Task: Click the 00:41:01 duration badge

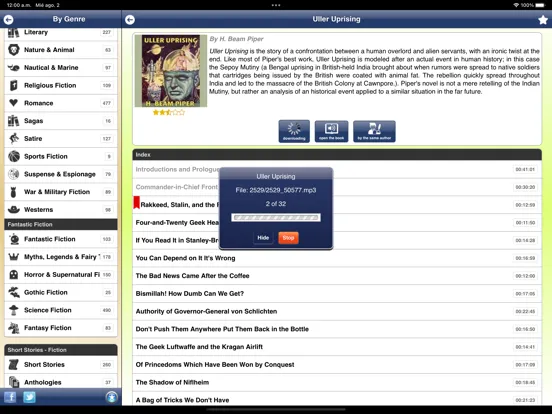Action: tap(525, 169)
